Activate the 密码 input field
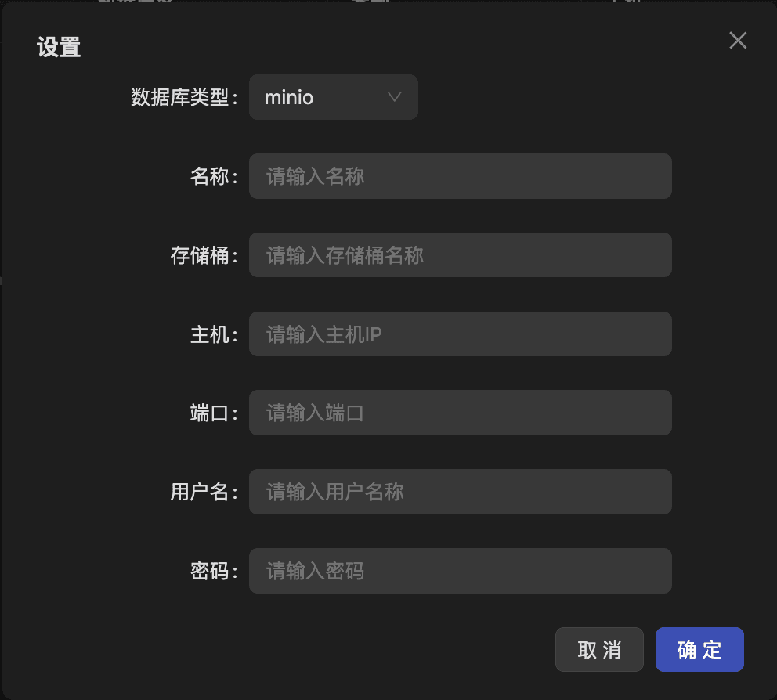Screen dimensions: 777x700 pyautogui.click(x=460, y=571)
